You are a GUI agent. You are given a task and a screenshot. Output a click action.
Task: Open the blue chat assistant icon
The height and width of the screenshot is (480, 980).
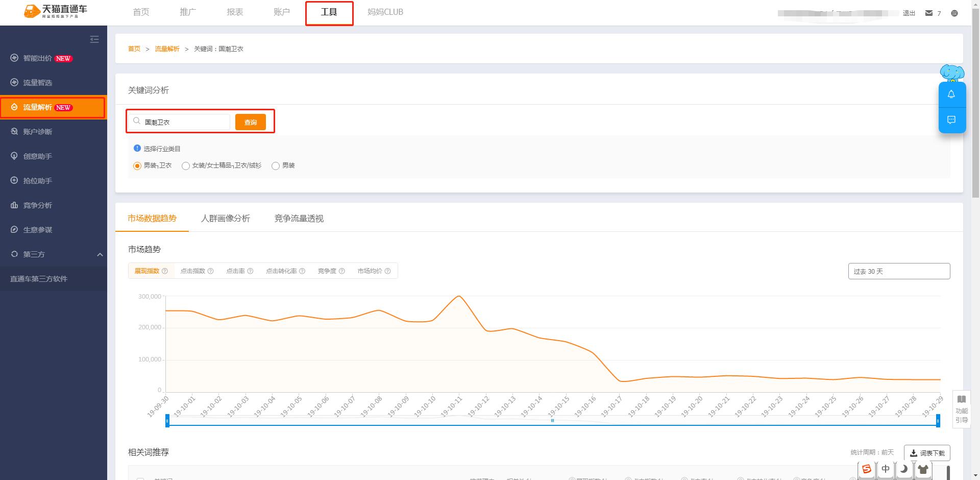(x=951, y=121)
